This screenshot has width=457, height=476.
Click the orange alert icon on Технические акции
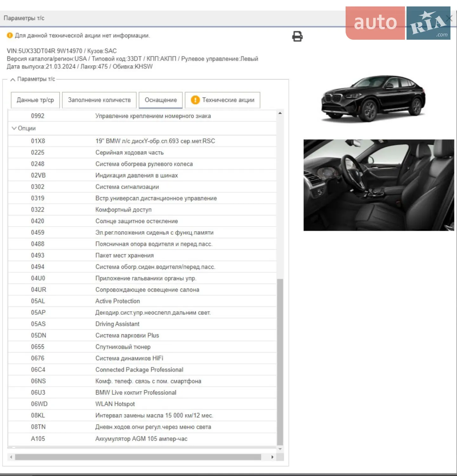click(x=195, y=100)
